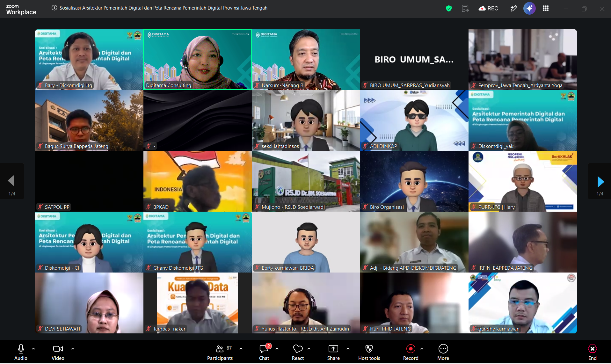Open the Participants panel
611x364 pixels.
220,352
